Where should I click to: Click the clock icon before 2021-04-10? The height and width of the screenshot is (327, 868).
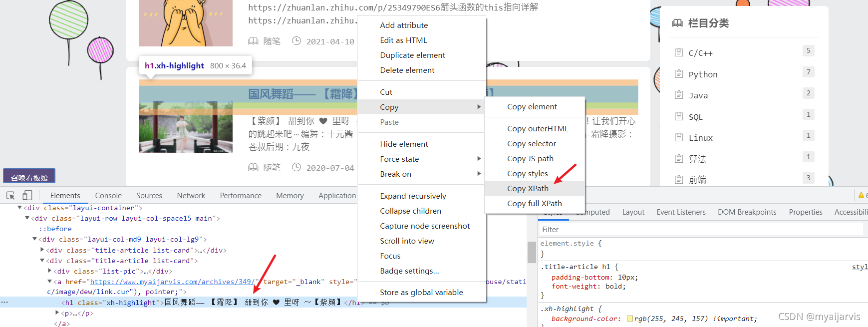[296, 41]
